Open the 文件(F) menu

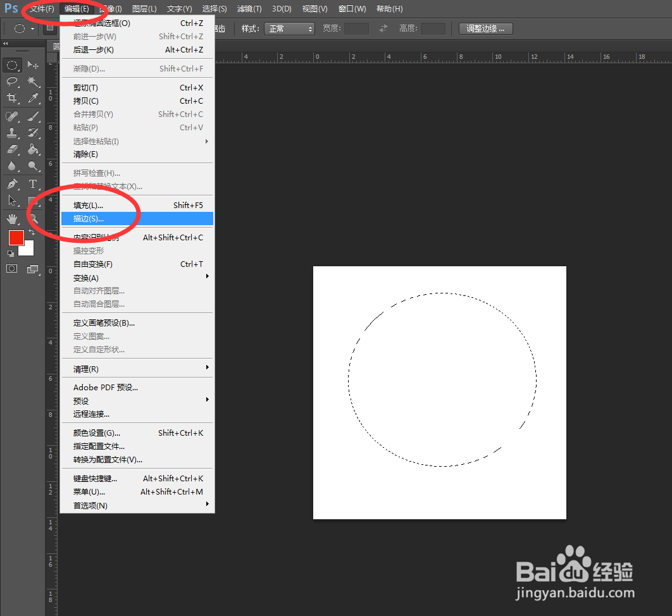coord(42,9)
